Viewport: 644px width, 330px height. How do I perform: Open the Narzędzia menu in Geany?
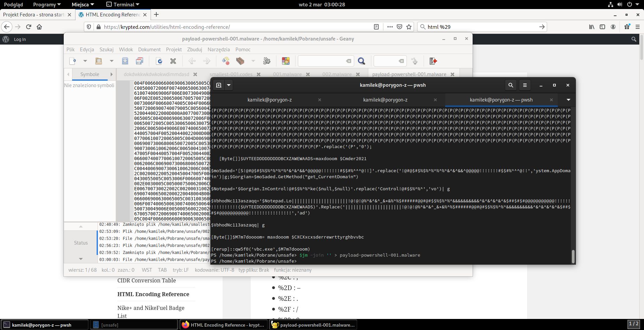(218, 49)
